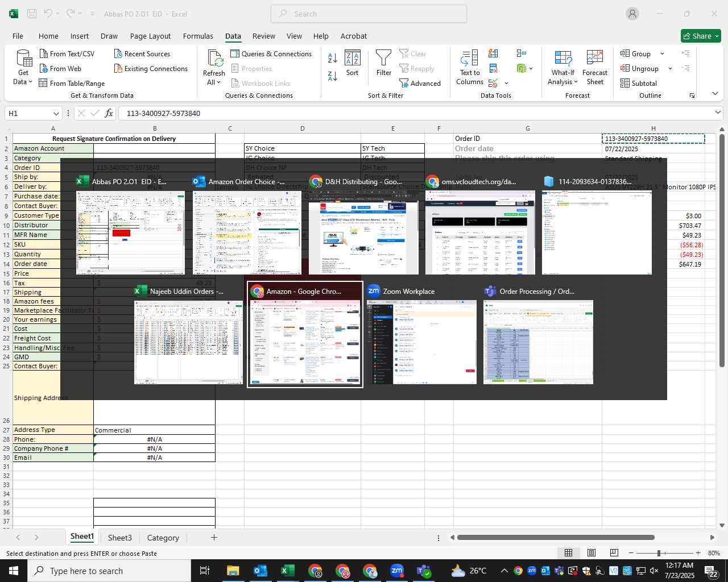The image size is (728, 582).
Task: Switch to the Review tab
Action: pos(264,36)
